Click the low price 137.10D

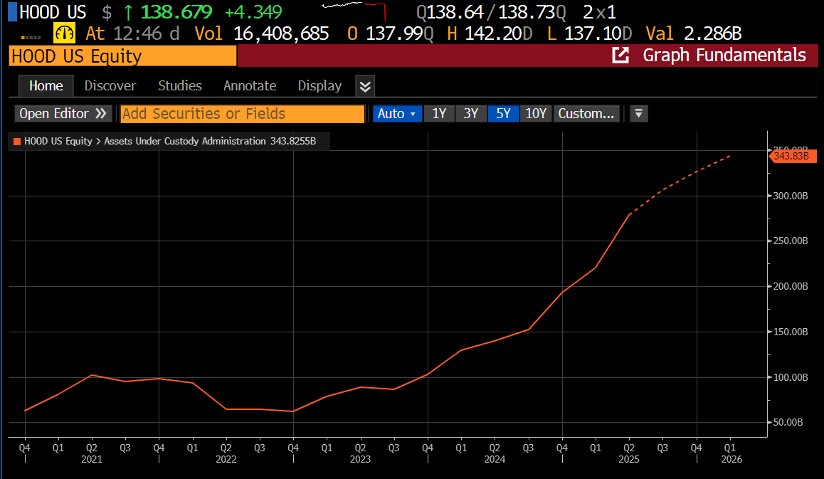pyautogui.click(x=598, y=34)
